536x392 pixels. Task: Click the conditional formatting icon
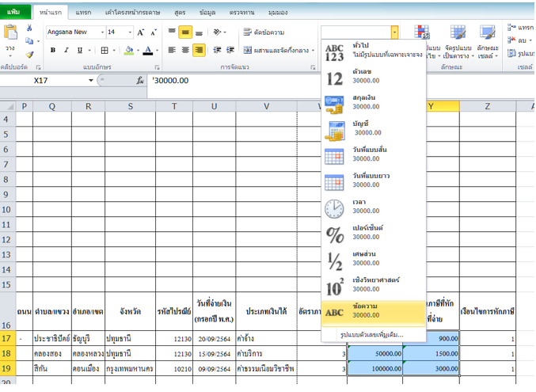click(x=421, y=32)
